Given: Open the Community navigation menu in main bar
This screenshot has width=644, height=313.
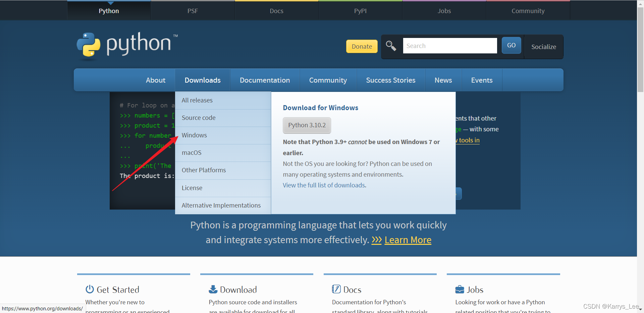Looking at the screenshot, I should tap(328, 80).
